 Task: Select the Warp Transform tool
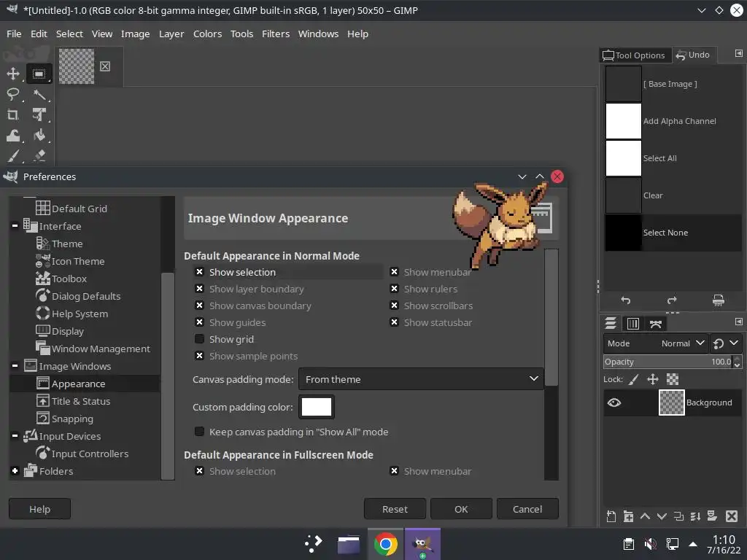pos(13,136)
